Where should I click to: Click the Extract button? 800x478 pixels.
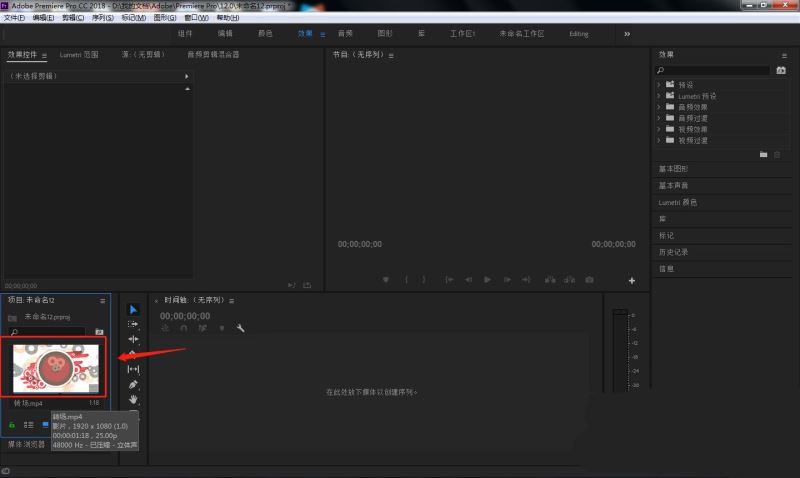click(569, 280)
